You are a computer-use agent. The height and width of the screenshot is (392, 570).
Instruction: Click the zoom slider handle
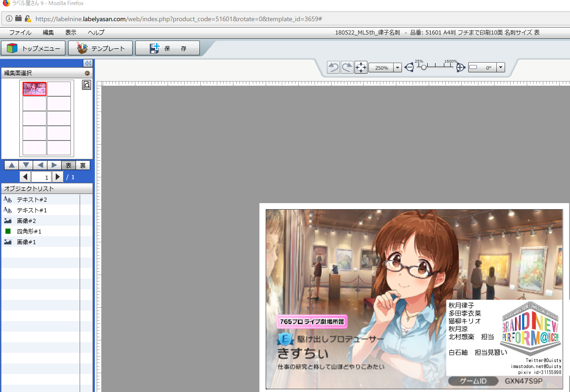(424, 67)
